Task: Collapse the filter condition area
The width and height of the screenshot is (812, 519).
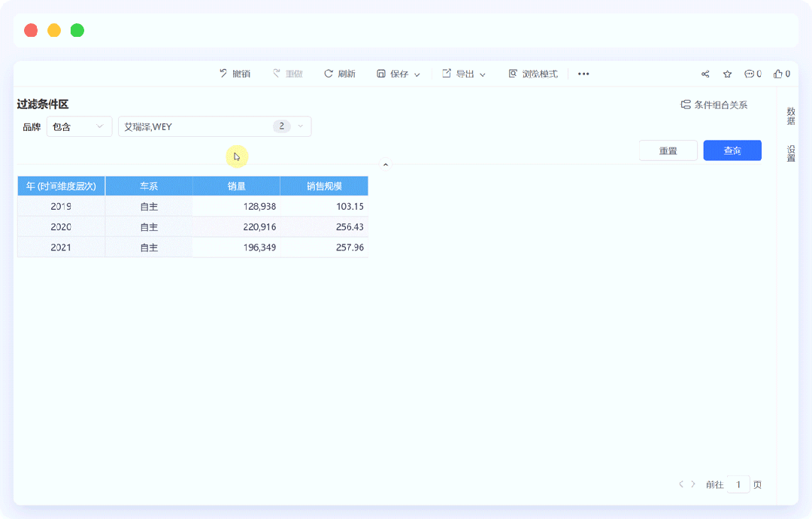Action: (386, 164)
